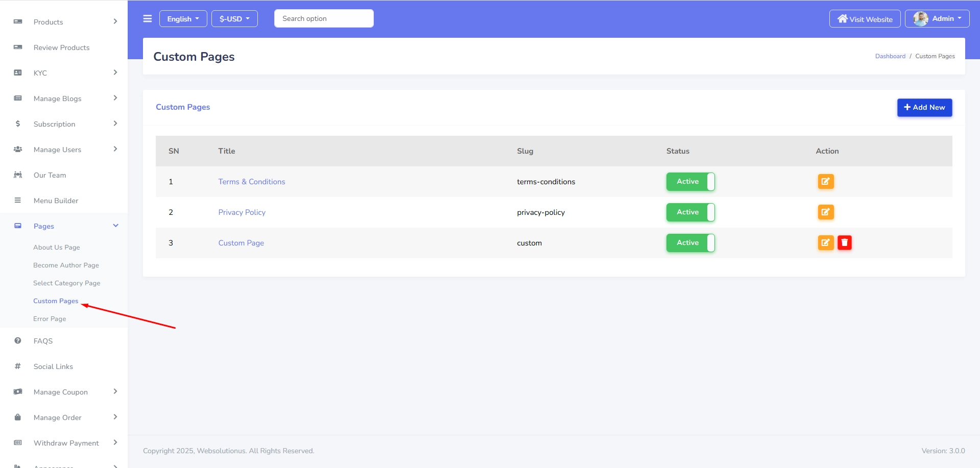Click the Pages sidebar icon

(x=18, y=226)
